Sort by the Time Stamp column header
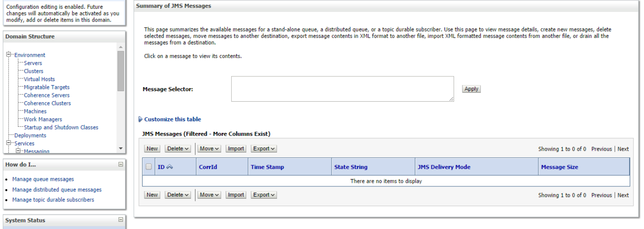 click(267, 167)
